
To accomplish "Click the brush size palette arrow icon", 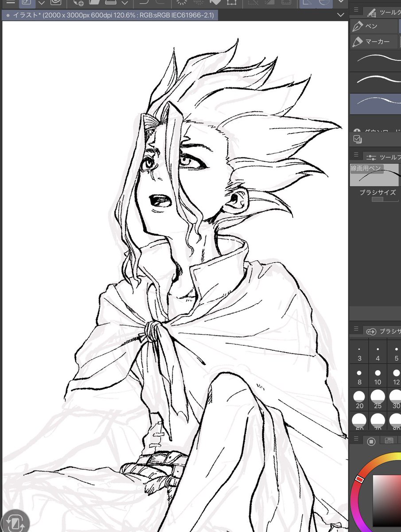I will (371, 331).
